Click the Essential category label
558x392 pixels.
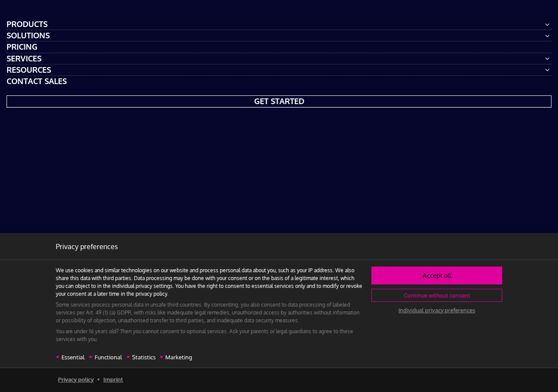pos(73,357)
